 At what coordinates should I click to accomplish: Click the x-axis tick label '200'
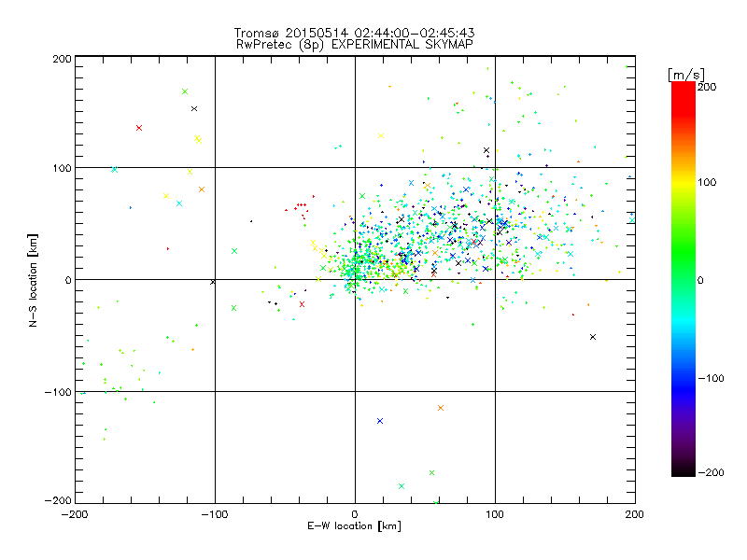tap(635, 514)
